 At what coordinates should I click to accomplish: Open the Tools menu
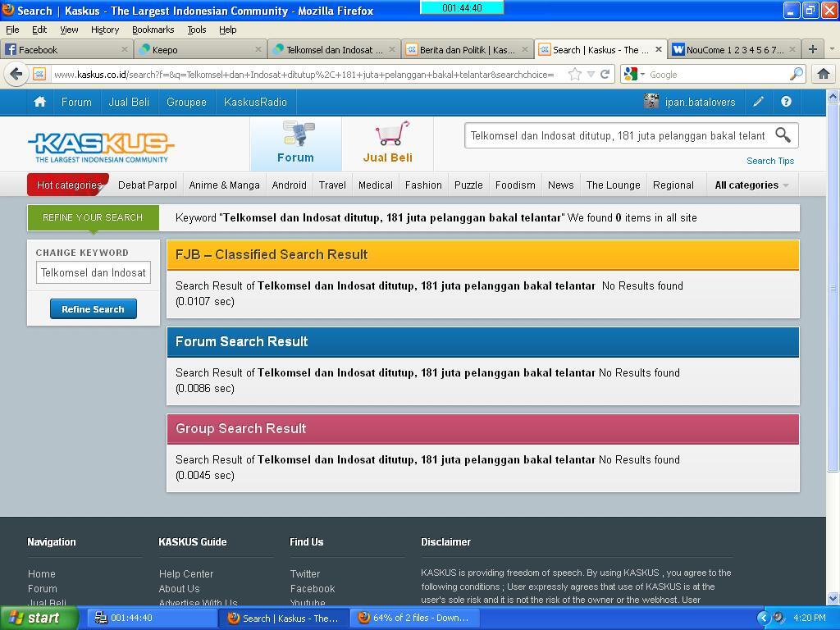pyautogui.click(x=197, y=30)
